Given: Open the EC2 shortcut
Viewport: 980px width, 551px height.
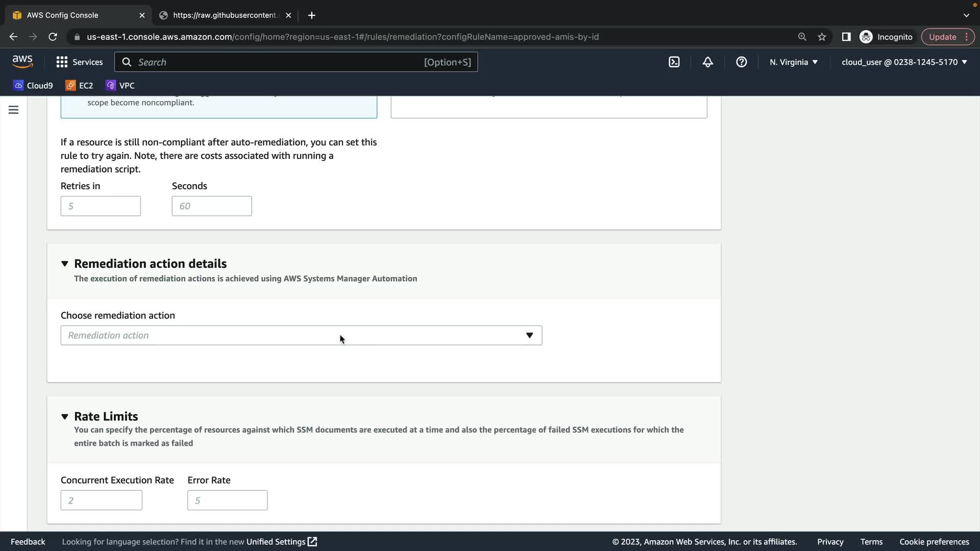Looking at the screenshot, I should (x=79, y=86).
